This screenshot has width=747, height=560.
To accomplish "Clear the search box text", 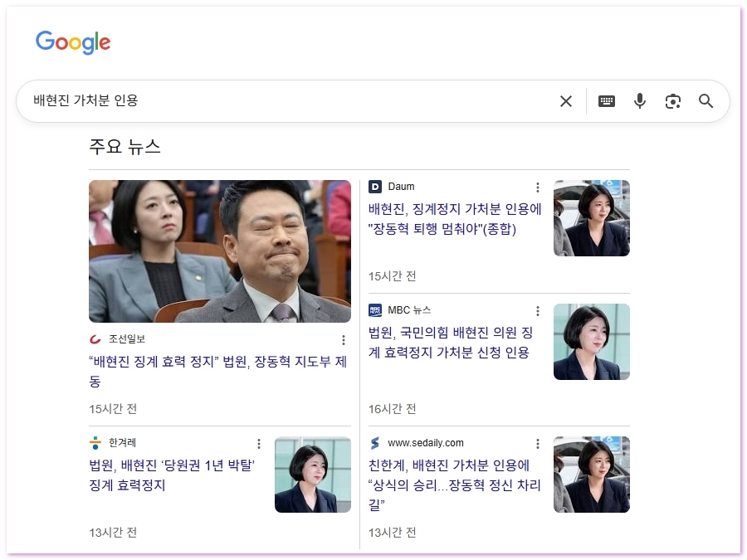I will (566, 101).
